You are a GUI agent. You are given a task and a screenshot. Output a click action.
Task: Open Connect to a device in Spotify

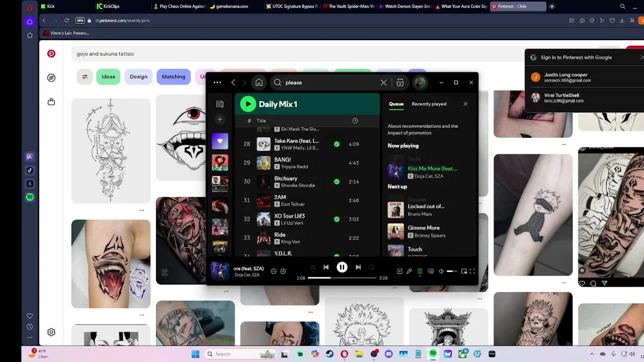coord(431,271)
